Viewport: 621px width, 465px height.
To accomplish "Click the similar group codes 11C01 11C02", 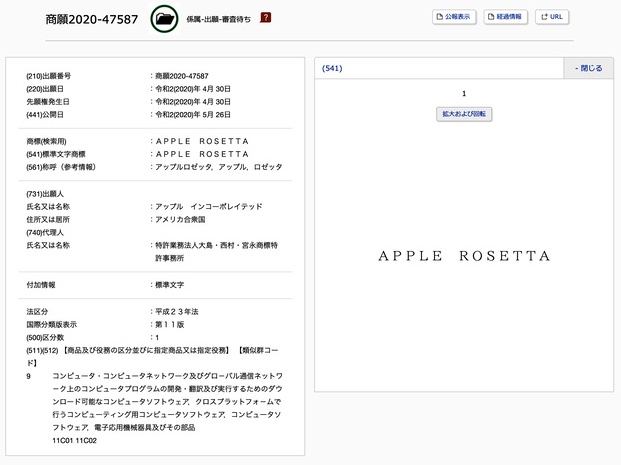I will coord(74,440).
